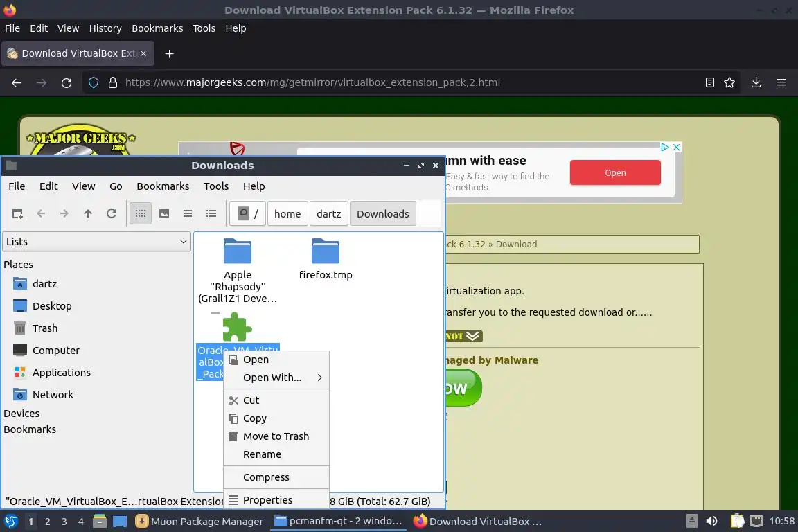Expand the Open With submenu
Screen dimensions: 798x532
coord(276,378)
